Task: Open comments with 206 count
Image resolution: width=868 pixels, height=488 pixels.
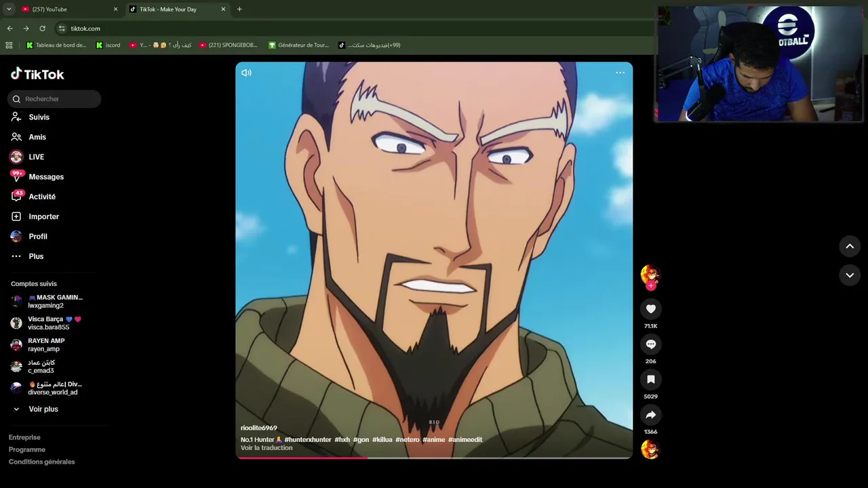Action: click(650, 344)
